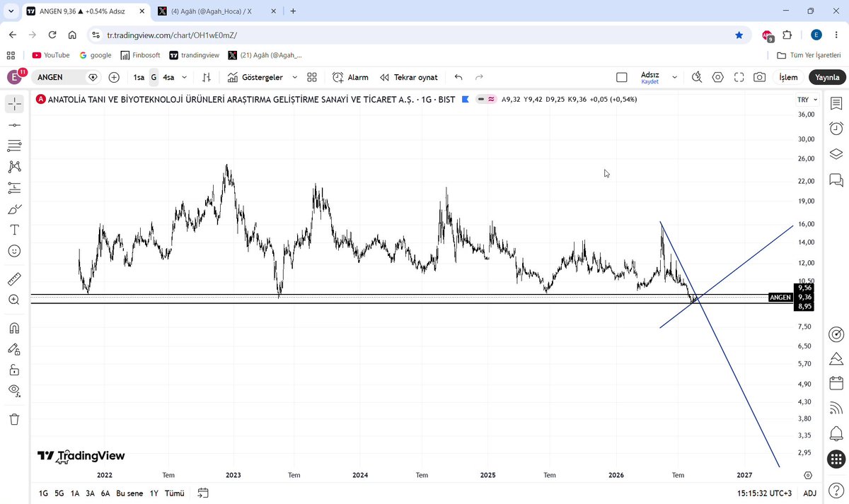Select the 1sa time interval

pos(139,77)
